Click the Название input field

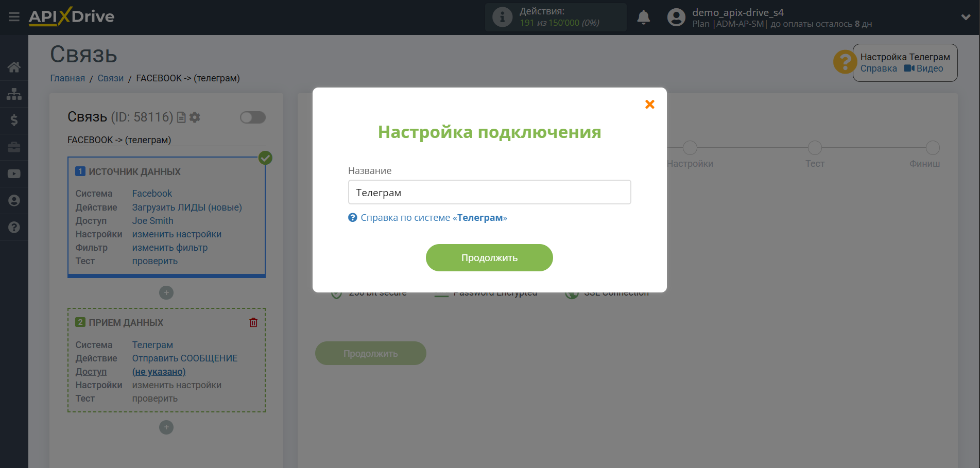click(x=489, y=192)
